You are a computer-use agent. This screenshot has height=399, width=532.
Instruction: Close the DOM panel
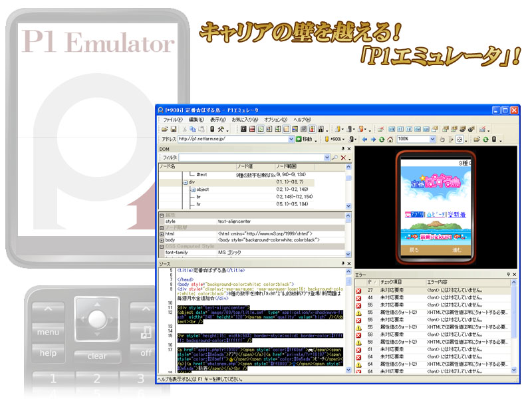[348, 149]
